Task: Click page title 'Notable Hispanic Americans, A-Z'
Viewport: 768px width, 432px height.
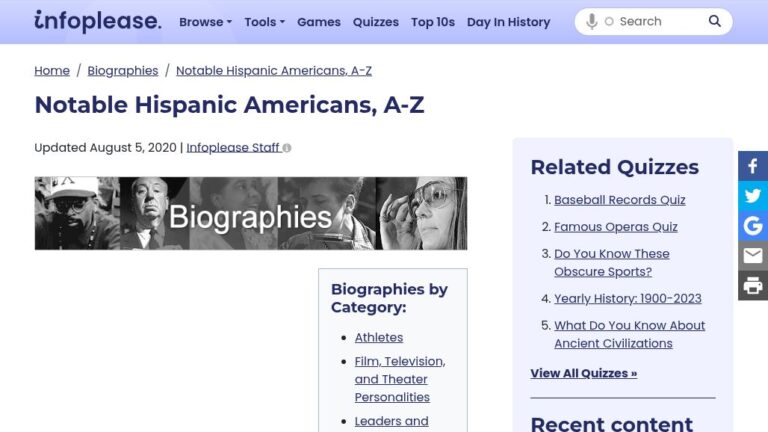Action: click(229, 104)
